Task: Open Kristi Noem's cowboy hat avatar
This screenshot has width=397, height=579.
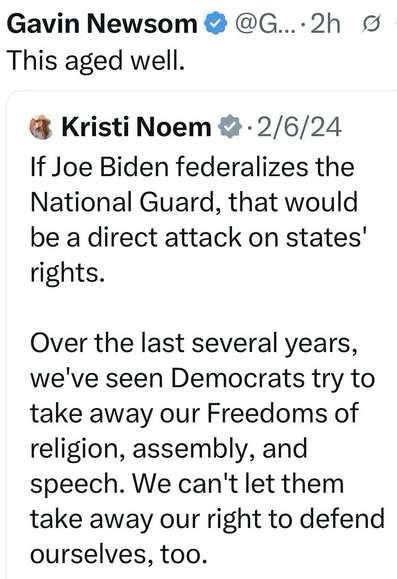Action: [x=42, y=127]
